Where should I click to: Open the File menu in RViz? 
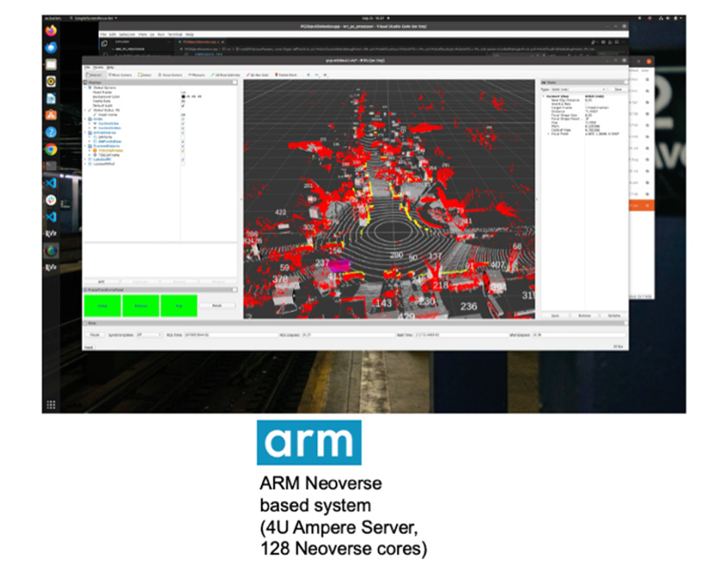coord(87,67)
